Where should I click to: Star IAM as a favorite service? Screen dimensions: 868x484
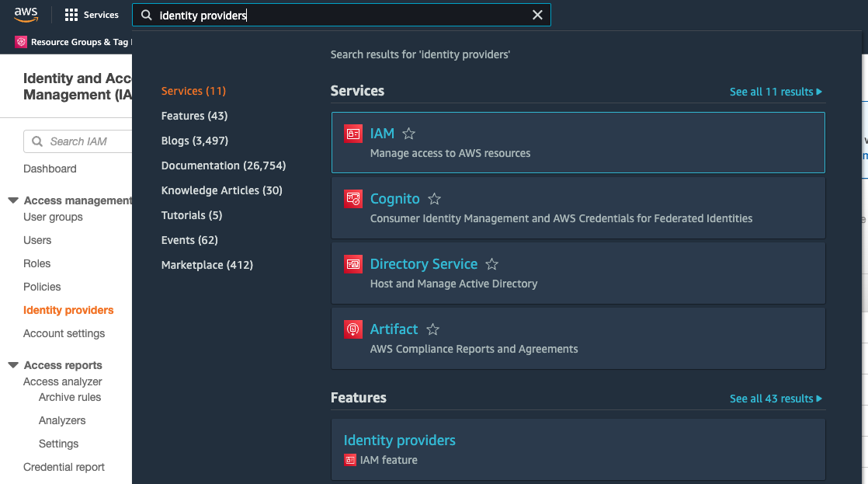tap(408, 133)
